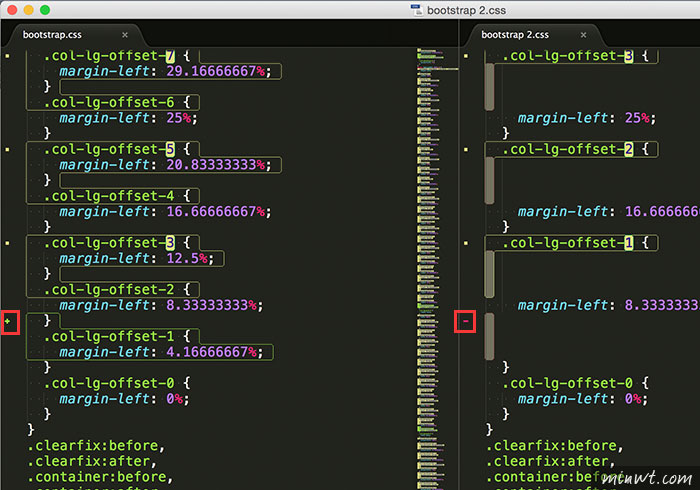The height and width of the screenshot is (490, 700).
Task: Click '.col-lg-offset-3 {' in bootstrap 2.css
Action: point(575,56)
